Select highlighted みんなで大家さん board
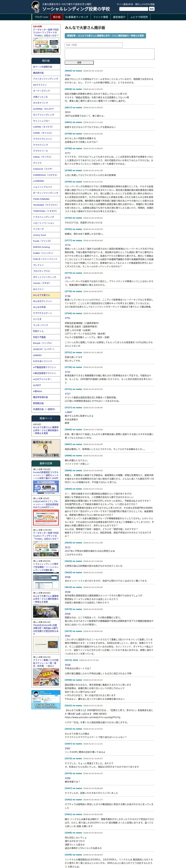 (46, 295)
